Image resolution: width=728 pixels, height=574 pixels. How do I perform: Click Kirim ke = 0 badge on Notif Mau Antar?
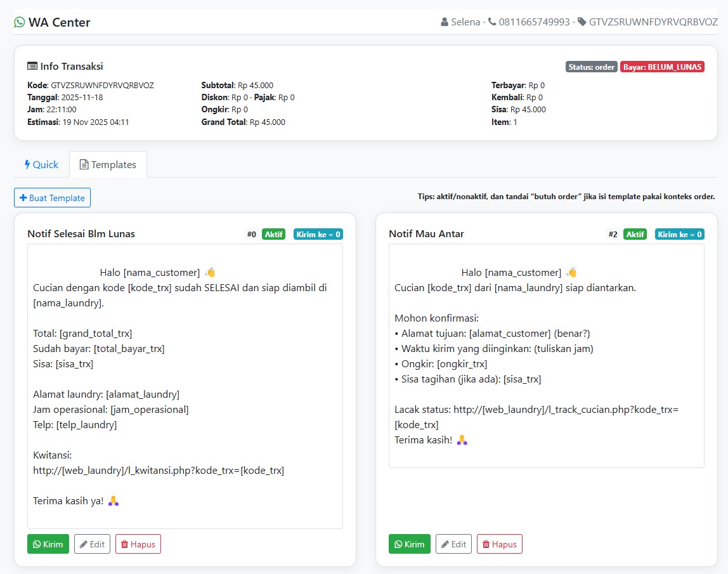679,235
